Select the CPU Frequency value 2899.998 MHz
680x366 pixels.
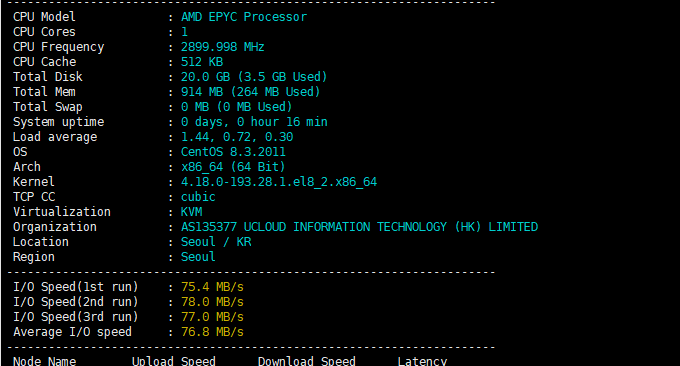222,47
